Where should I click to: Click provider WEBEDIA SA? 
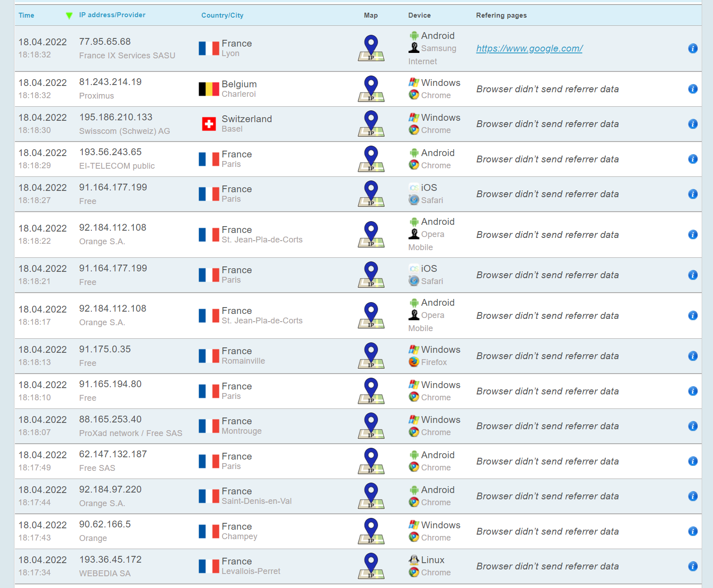coord(105,574)
